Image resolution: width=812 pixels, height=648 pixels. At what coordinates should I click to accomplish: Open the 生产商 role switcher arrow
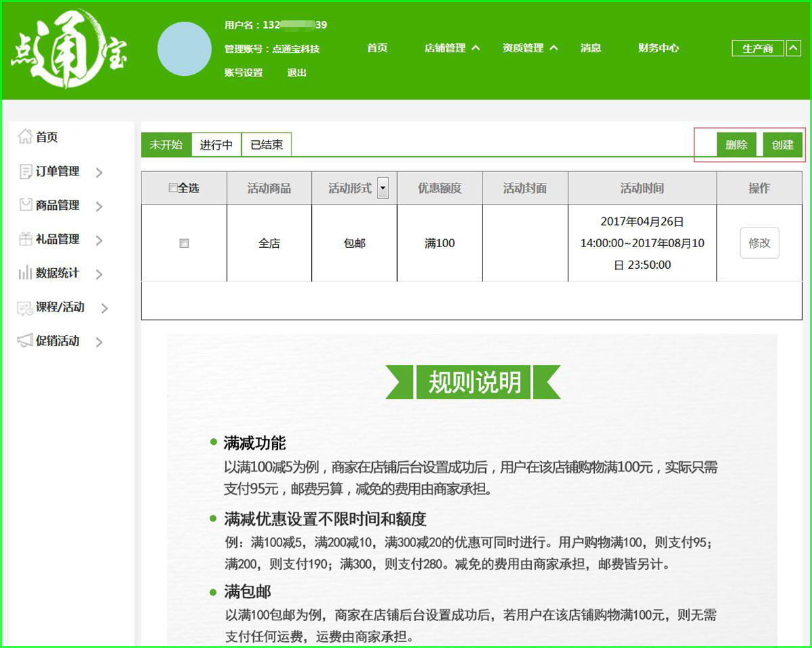click(x=793, y=48)
